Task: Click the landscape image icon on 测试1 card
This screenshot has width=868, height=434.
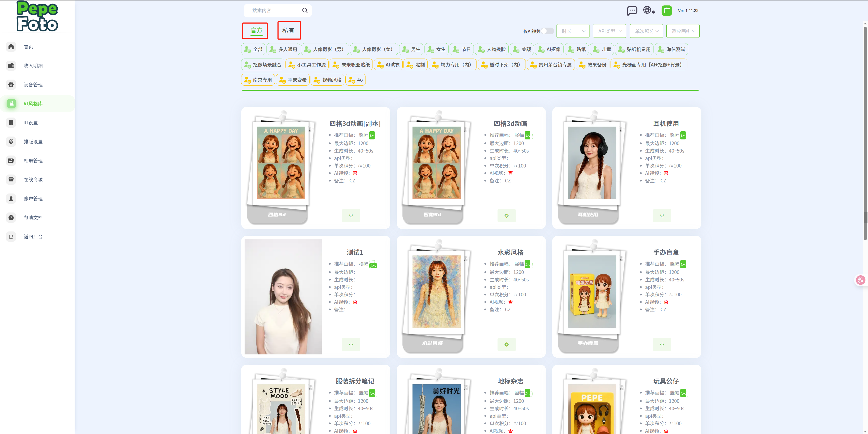Action: point(373,264)
